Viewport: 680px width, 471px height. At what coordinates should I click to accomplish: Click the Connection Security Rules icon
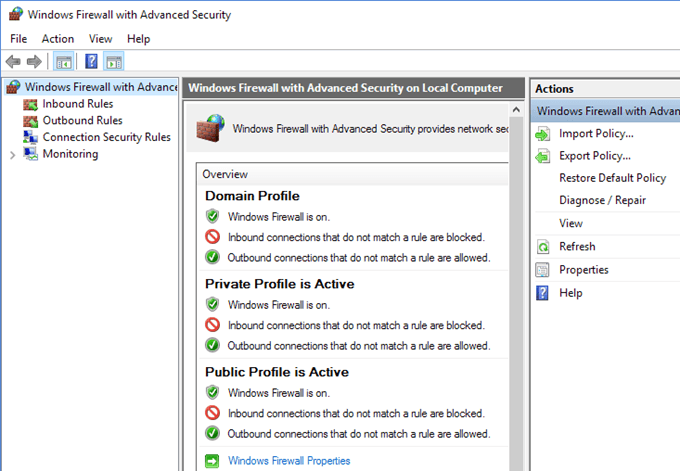(x=31, y=138)
